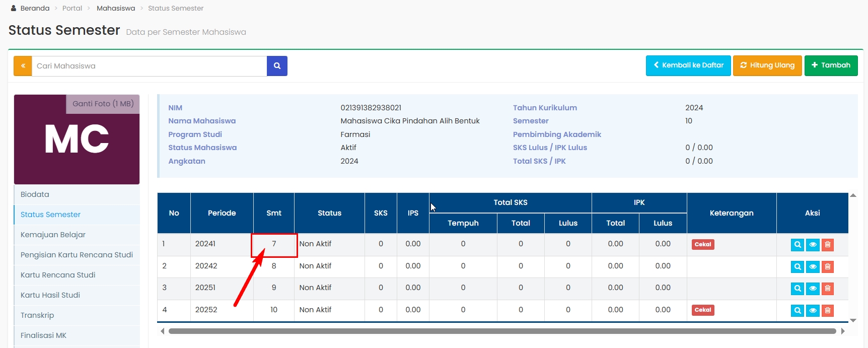Screen dimensions: 868x348
Task: Open detail magnifier icon for period 20242
Action: click(x=797, y=266)
